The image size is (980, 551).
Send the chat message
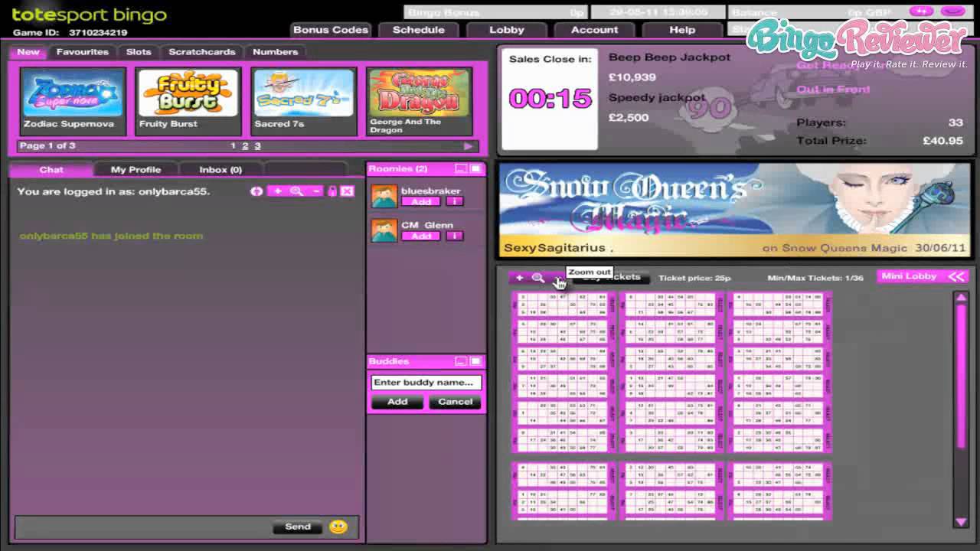click(x=298, y=527)
